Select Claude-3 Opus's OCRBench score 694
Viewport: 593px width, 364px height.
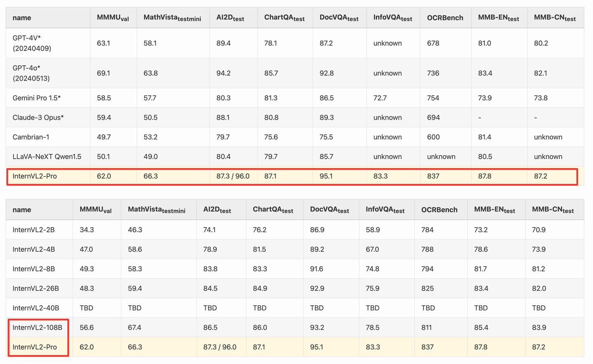(x=433, y=118)
